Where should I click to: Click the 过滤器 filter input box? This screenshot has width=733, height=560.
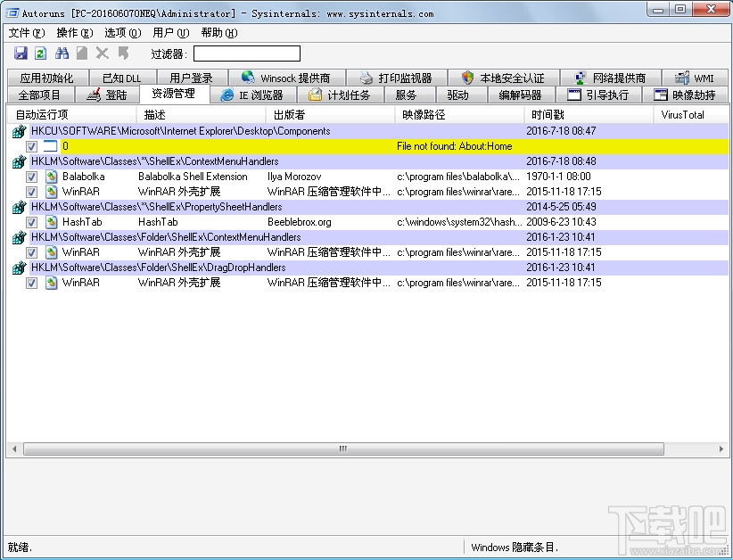pos(247,54)
